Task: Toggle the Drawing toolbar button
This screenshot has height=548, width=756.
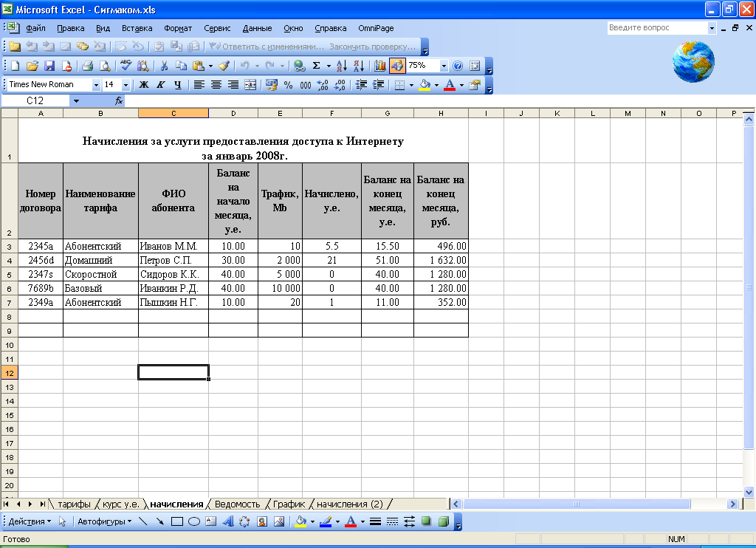Action: click(397, 66)
